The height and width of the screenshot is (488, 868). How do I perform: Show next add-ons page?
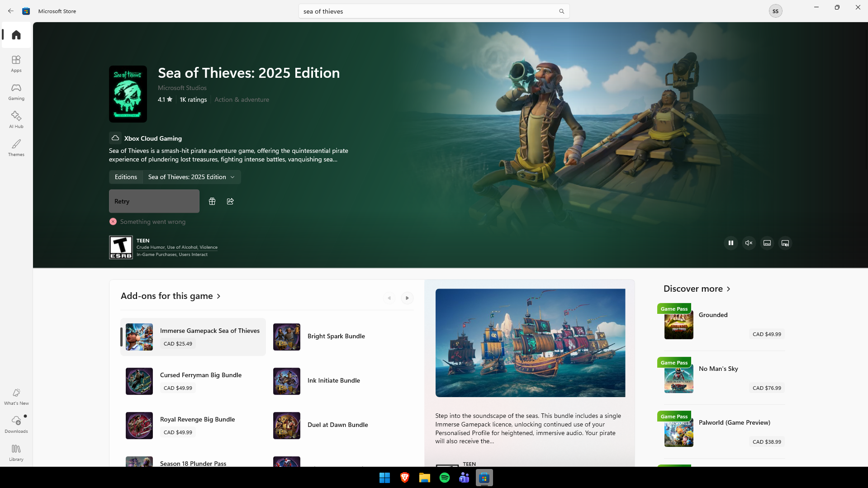pos(407,298)
